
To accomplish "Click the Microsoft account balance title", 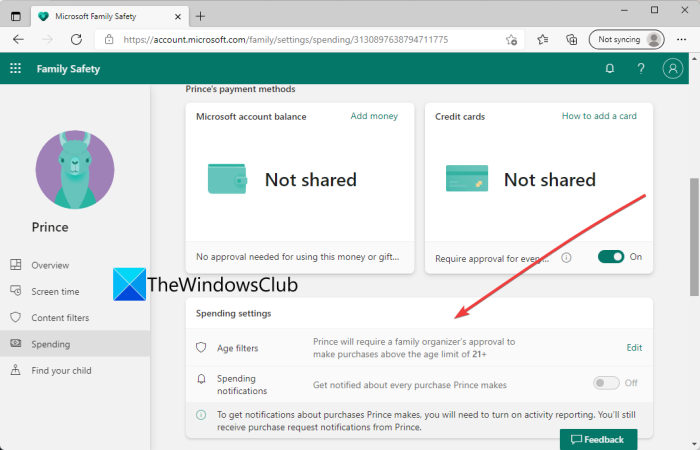I will tap(251, 117).
